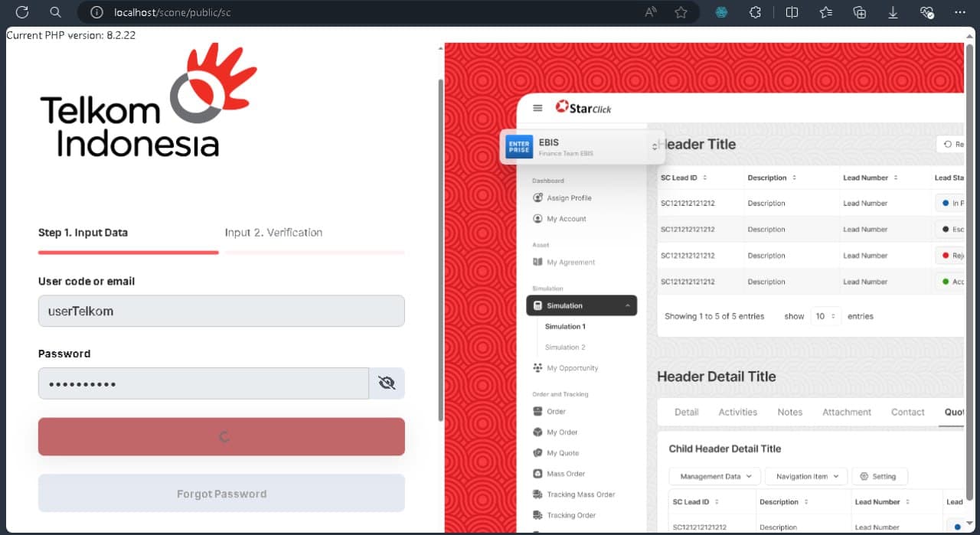
Task: Click the localhost address bar URL
Action: pos(172,12)
